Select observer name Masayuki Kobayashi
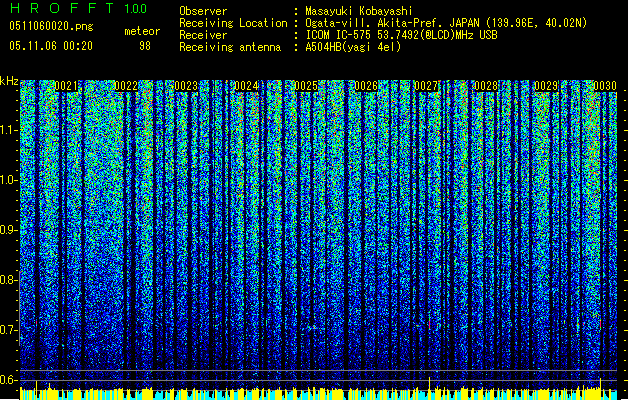The image size is (629, 400). [359, 11]
